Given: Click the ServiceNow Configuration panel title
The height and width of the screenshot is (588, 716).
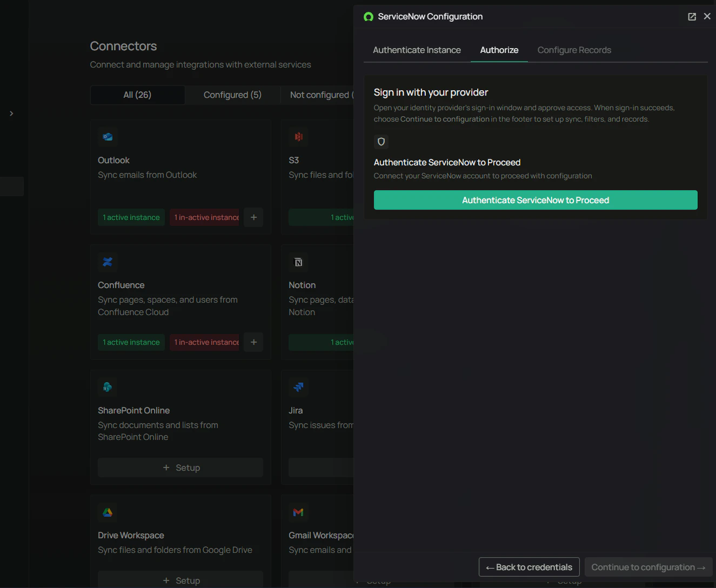Looking at the screenshot, I should 430,17.
